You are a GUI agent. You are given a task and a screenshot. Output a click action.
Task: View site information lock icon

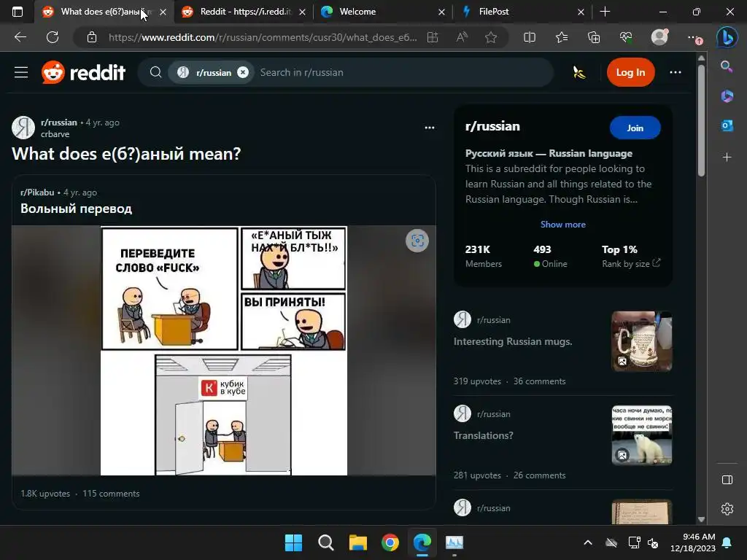pos(92,37)
